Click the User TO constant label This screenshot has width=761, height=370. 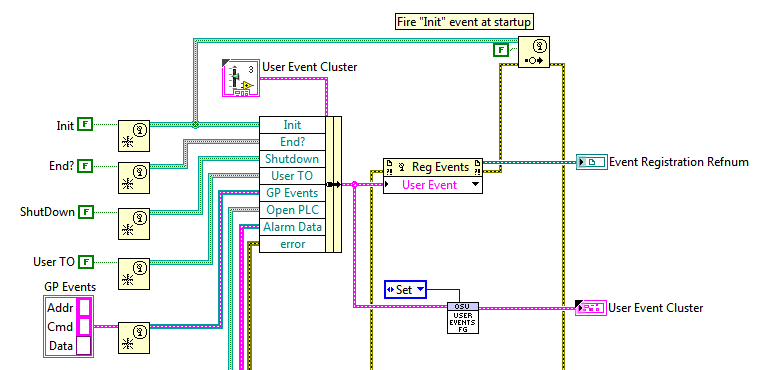pyautogui.click(x=54, y=262)
